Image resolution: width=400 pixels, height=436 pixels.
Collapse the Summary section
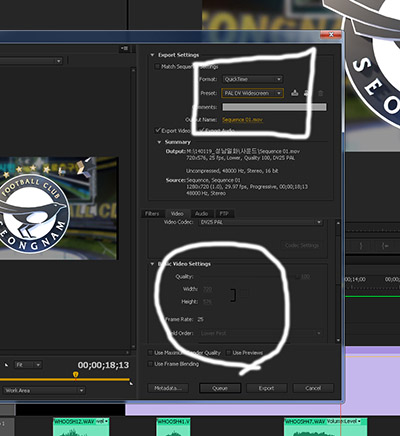(159, 142)
